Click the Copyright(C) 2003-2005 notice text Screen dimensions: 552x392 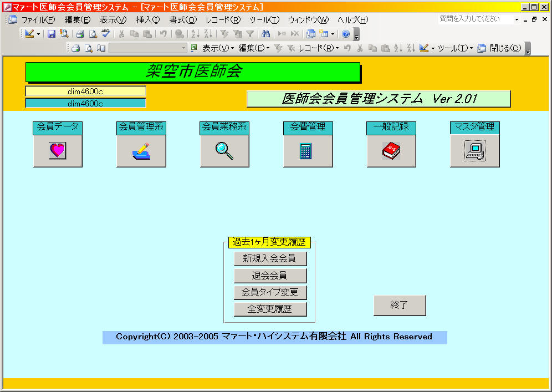coord(274,337)
